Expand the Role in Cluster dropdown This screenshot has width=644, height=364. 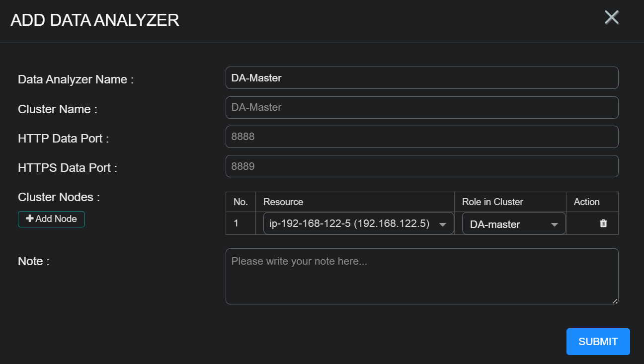coord(513,224)
